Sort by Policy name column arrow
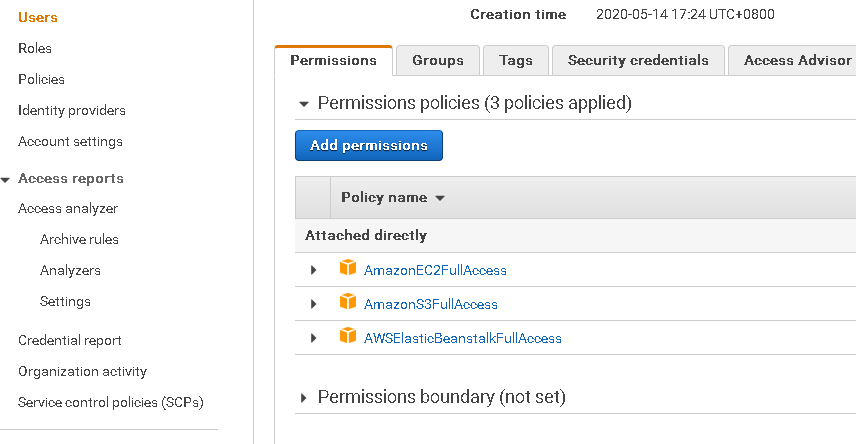The image size is (856, 444). 440,198
